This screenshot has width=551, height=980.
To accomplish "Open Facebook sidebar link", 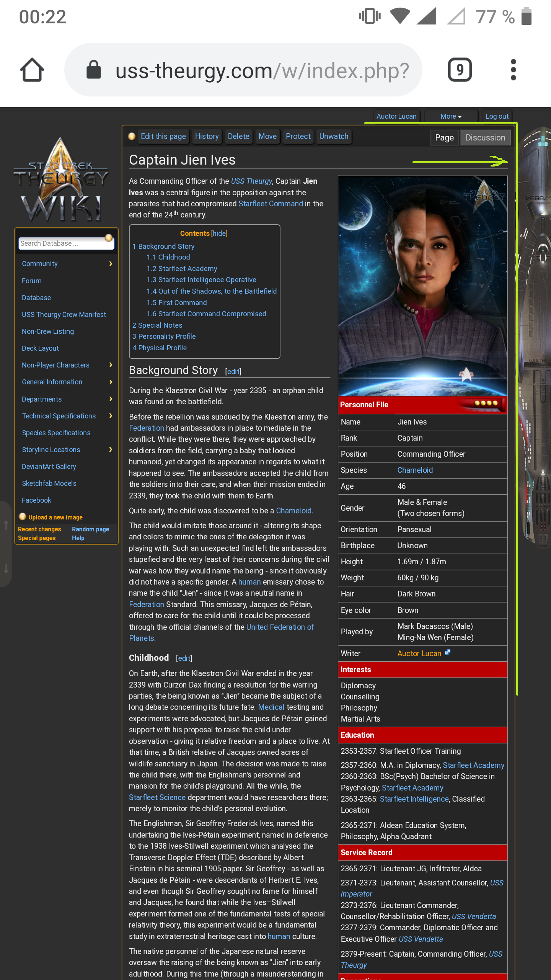I will coord(36,500).
